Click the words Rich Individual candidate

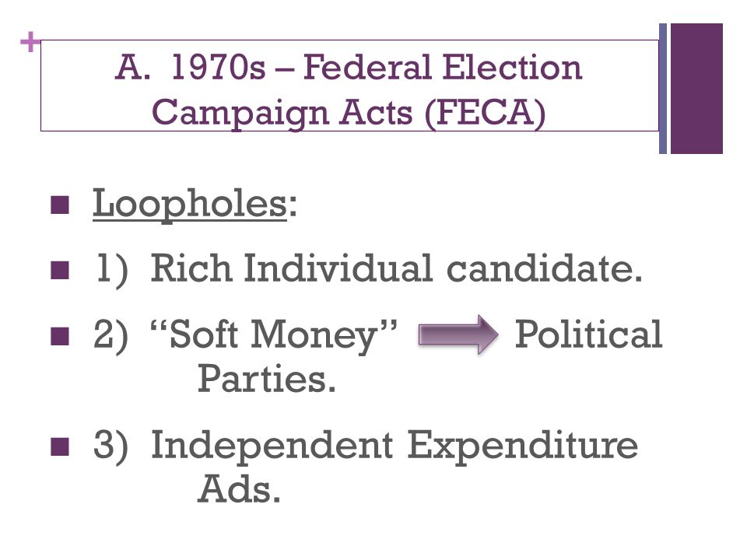click(x=396, y=268)
